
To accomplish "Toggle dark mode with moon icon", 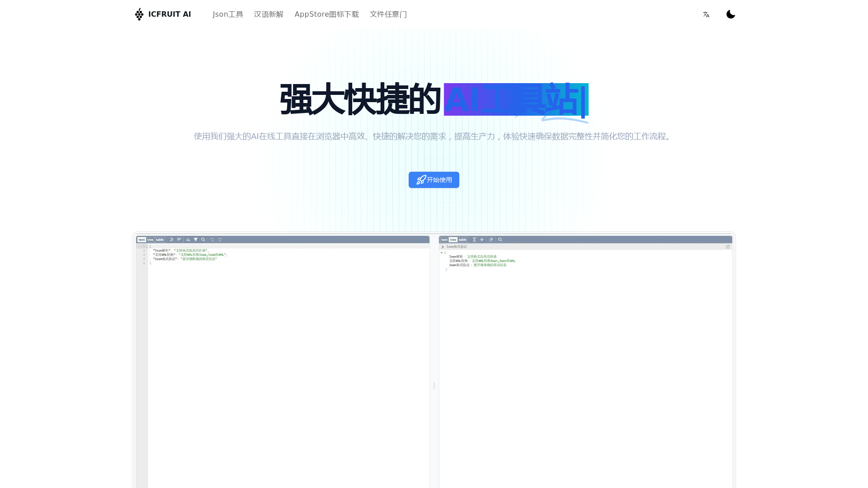I will tap(731, 14).
